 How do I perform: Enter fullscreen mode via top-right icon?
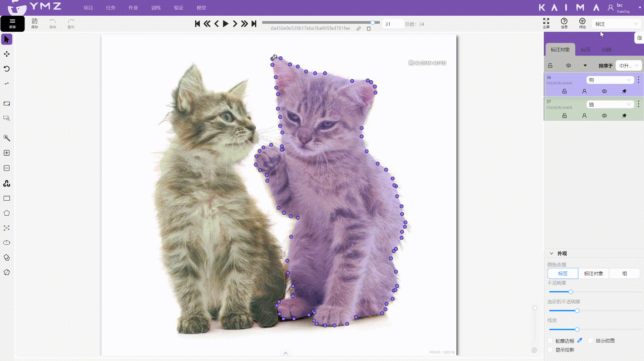tap(546, 23)
